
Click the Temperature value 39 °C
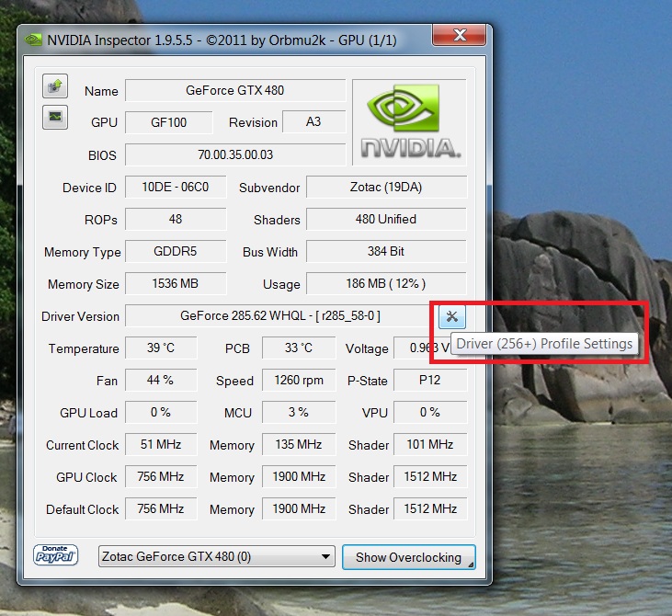tap(161, 348)
